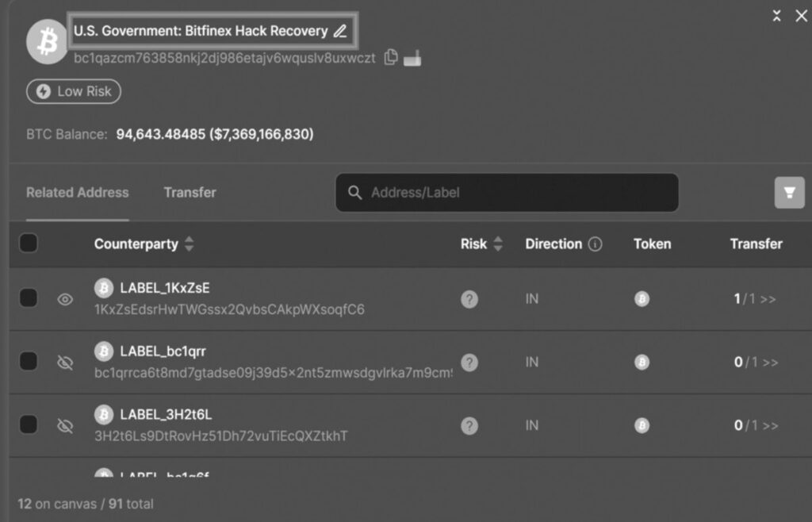Click the Direction column header label
Screen dimensions: 812x522
pyautogui.click(x=553, y=244)
